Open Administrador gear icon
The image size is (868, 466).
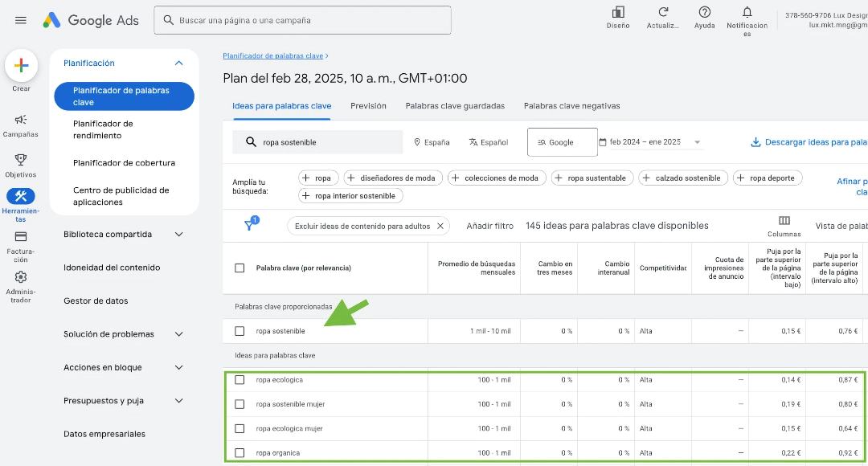tap(20, 276)
